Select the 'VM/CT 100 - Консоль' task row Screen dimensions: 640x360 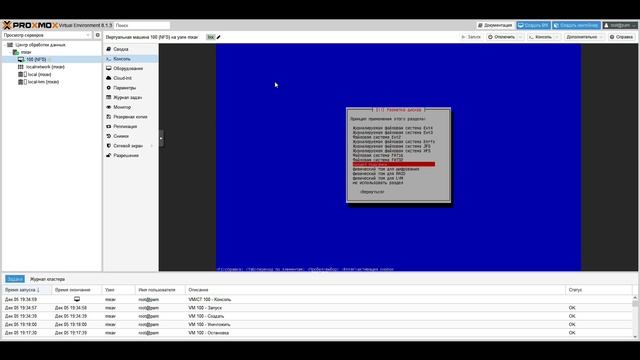pyautogui.click(x=317, y=300)
